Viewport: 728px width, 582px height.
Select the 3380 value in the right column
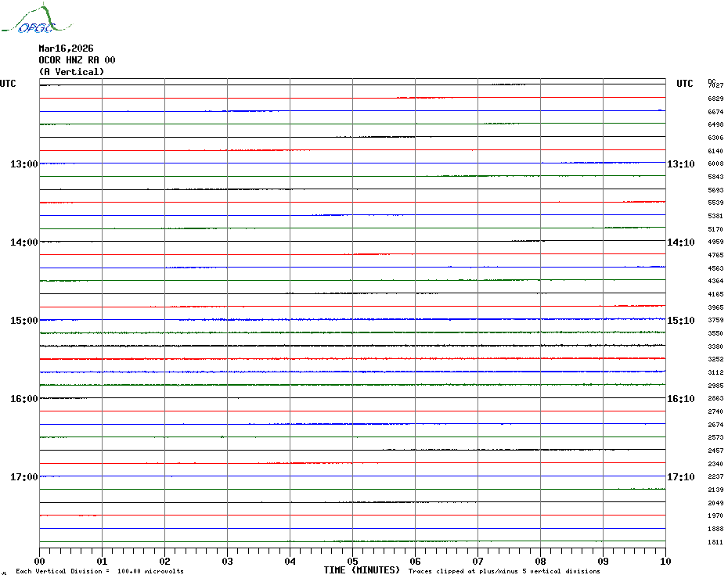click(715, 347)
